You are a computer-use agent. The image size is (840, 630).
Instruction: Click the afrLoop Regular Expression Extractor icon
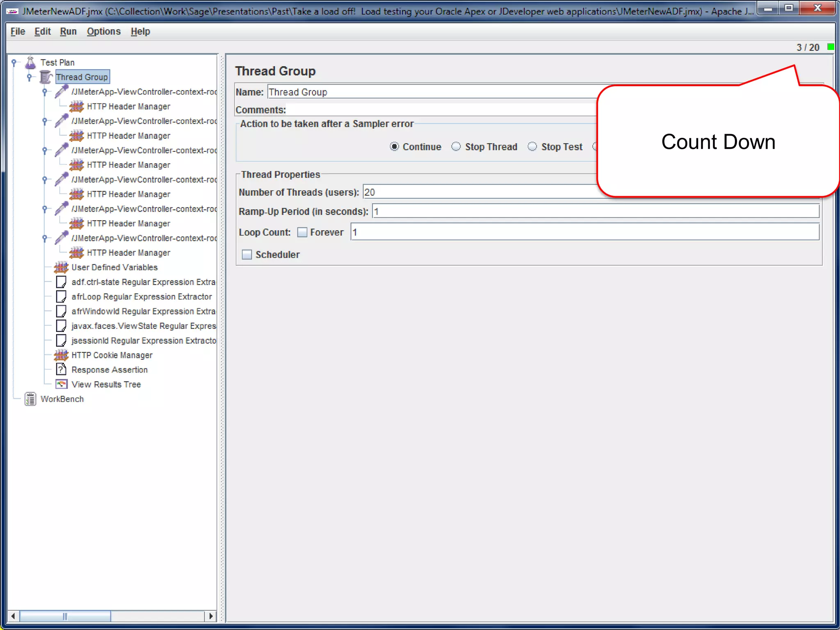[61, 297]
